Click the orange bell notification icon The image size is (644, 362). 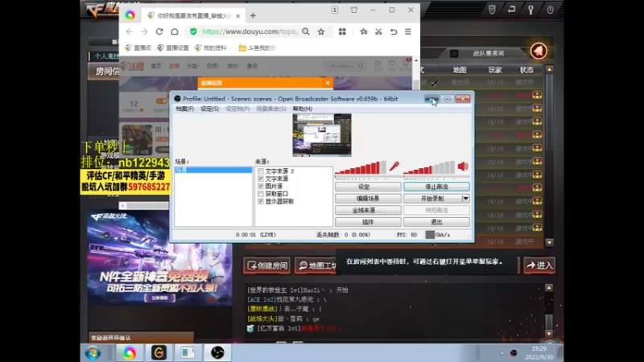click(x=539, y=51)
